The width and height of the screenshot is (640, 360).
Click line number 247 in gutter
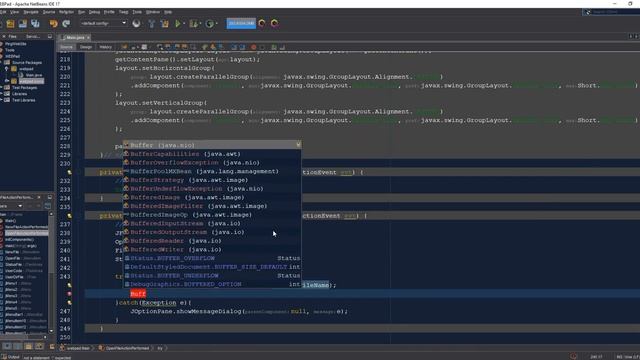(65, 311)
